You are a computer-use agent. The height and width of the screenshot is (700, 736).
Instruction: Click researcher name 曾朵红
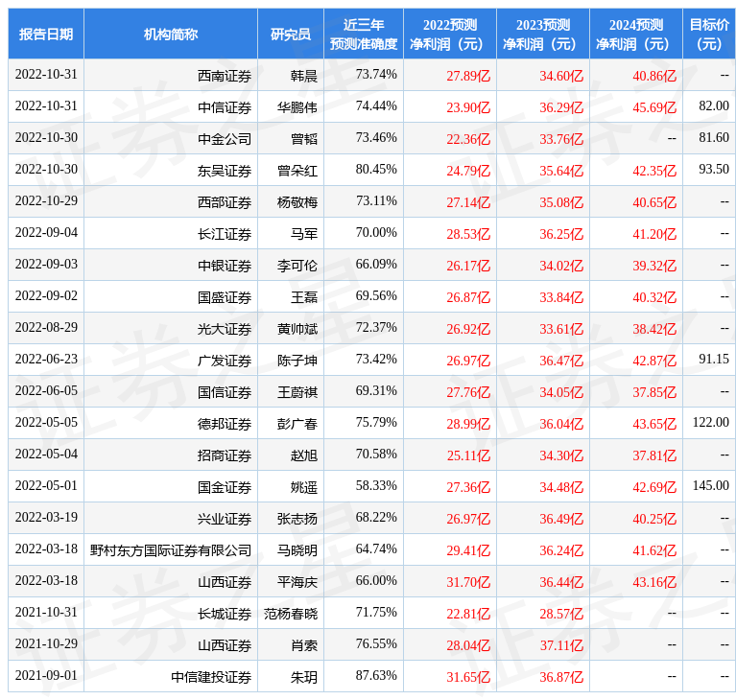(297, 171)
